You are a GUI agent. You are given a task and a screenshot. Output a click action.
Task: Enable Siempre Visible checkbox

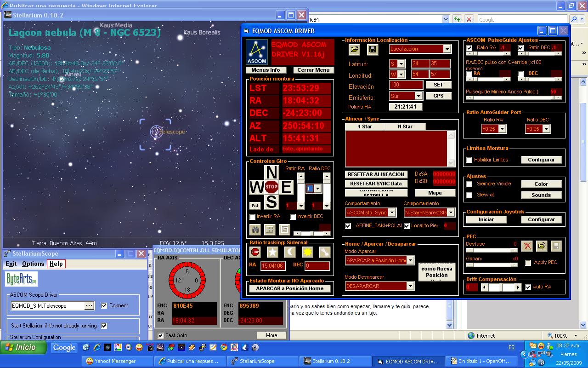point(469,184)
